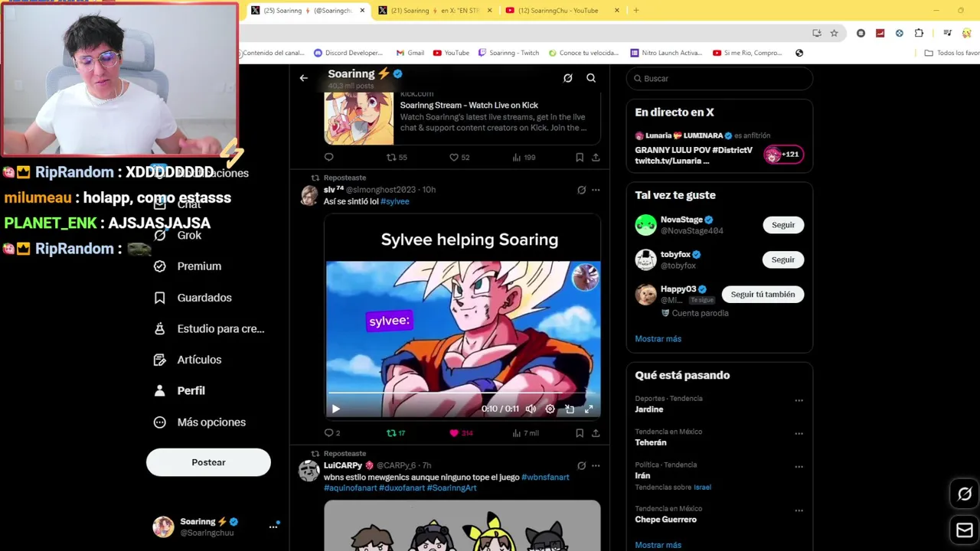This screenshot has width=980, height=551.
Task: Switch to the SoarinngChu YouTube tab
Action: coord(563,11)
